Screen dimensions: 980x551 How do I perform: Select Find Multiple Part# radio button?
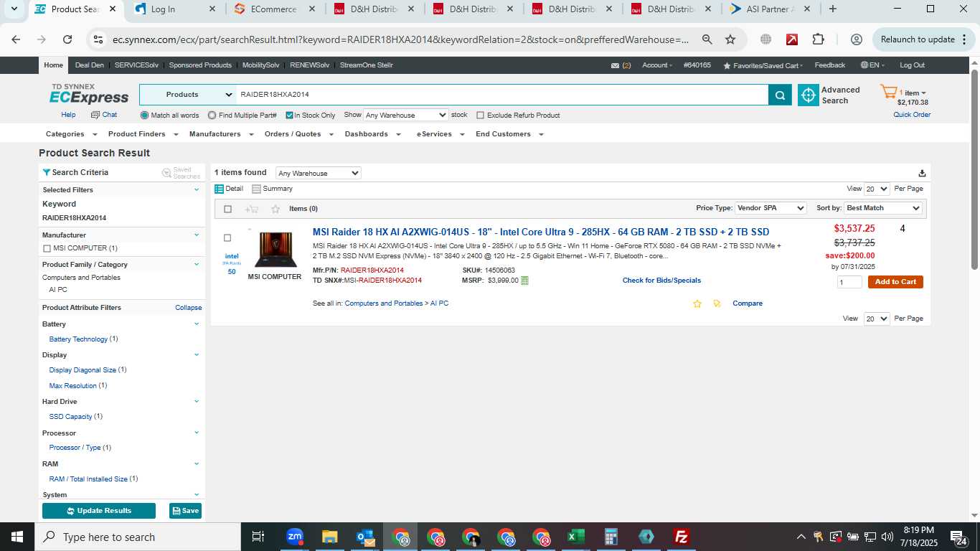[x=212, y=115]
